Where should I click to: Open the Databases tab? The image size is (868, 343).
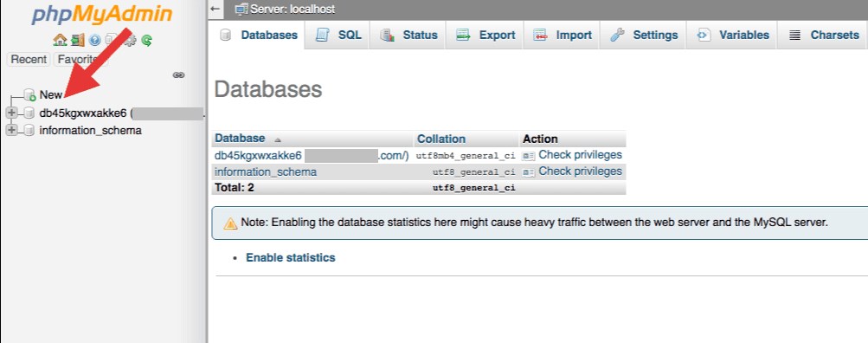(x=259, y=35)
